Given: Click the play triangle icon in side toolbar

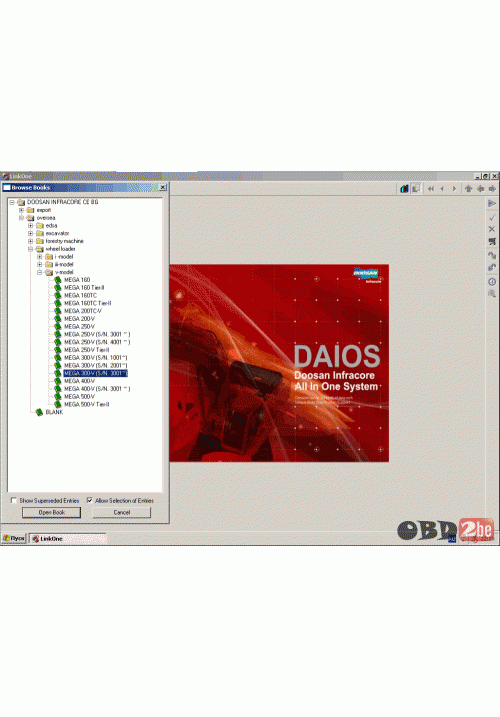Looking at the screenshot, I should click(492, 203).
